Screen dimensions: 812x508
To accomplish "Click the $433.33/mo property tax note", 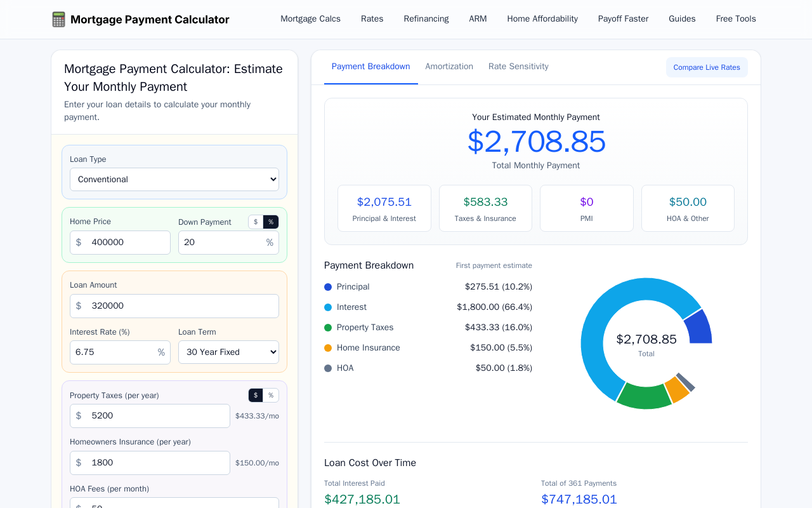I will pos(257,417).
